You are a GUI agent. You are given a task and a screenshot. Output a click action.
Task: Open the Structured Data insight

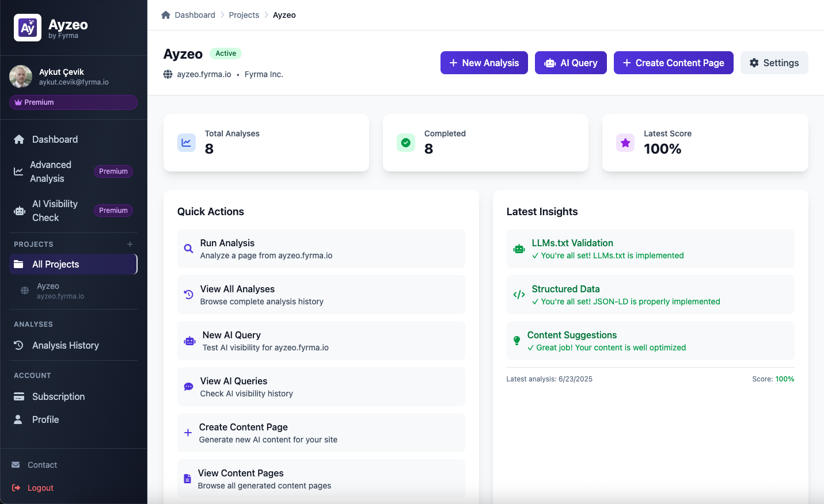pos(651,295)
